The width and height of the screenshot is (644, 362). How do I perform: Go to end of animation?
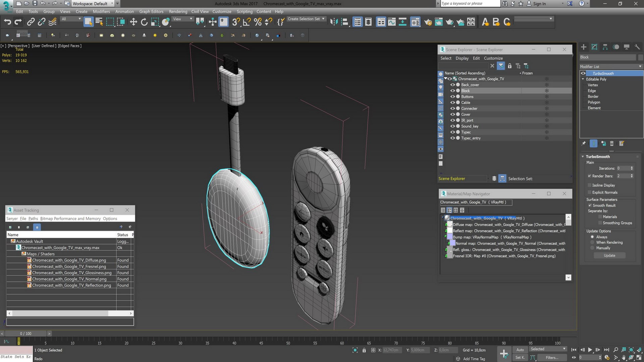[606, 350]
